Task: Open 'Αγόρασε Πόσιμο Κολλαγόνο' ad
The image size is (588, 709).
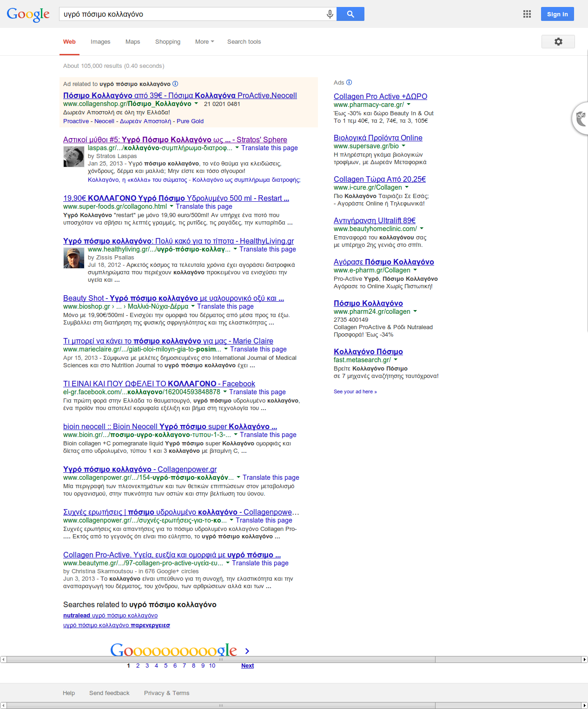Action: (x=384, y=262)
